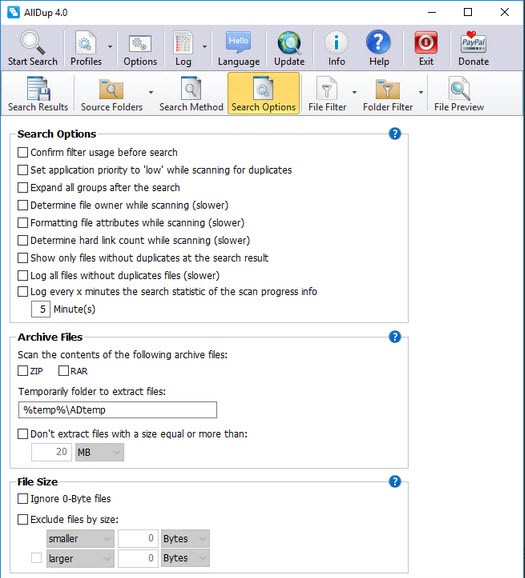The height and width of the screenshot is (578, 525).
Task: Open the Language Hello speech bubble icon
Action: 238,43
